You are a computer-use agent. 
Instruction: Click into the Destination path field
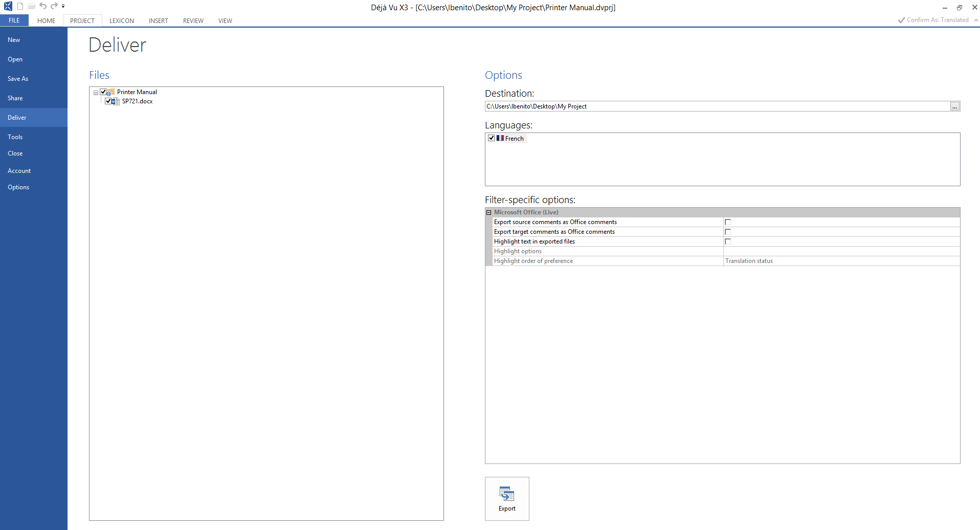point(718,106)
